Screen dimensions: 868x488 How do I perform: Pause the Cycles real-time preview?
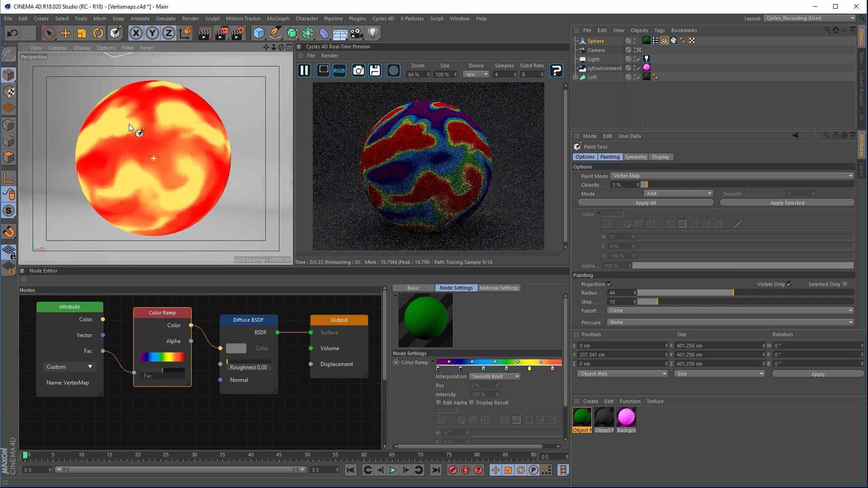click(x=304, y=70)
